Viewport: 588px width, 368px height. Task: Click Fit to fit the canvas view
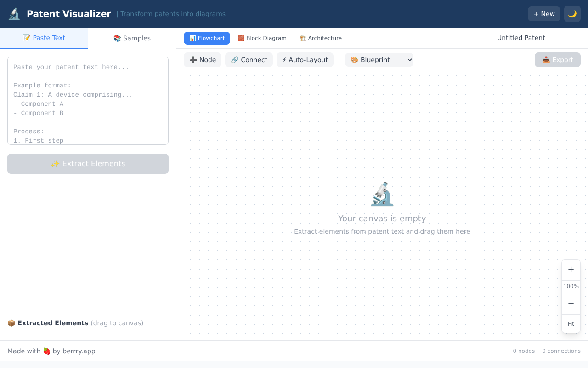(x=571, y=323)
